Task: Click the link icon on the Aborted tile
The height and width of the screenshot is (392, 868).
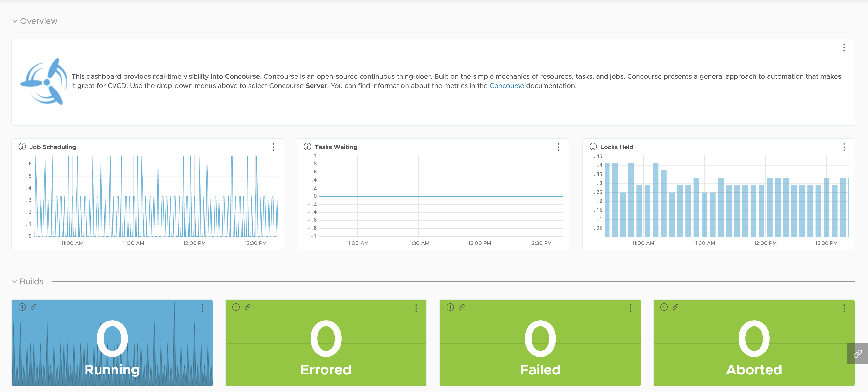Action: click(675, 307)
